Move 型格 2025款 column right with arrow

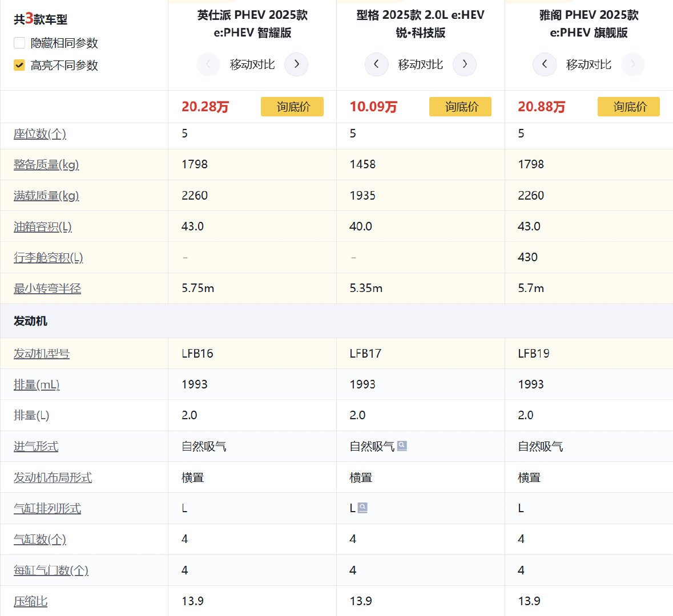(x=465, y=64)
